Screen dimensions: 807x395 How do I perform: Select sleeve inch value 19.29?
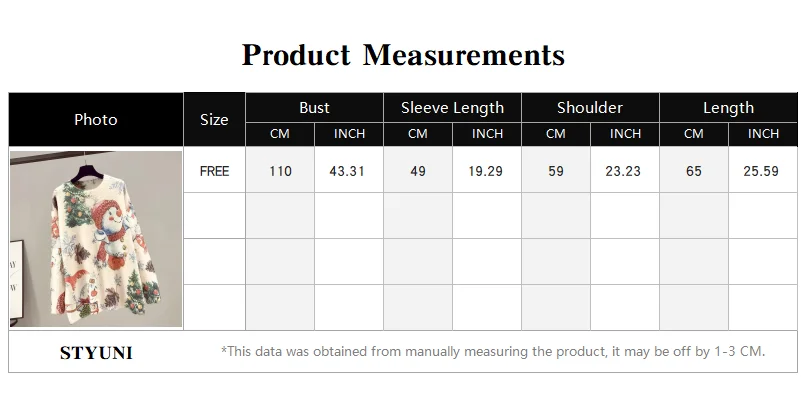[x=485, y=171]
